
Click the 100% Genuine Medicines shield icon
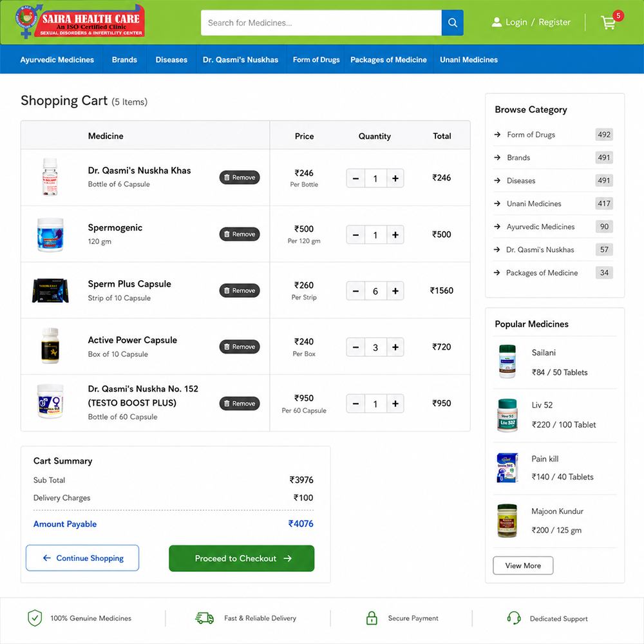coord(35,618)
